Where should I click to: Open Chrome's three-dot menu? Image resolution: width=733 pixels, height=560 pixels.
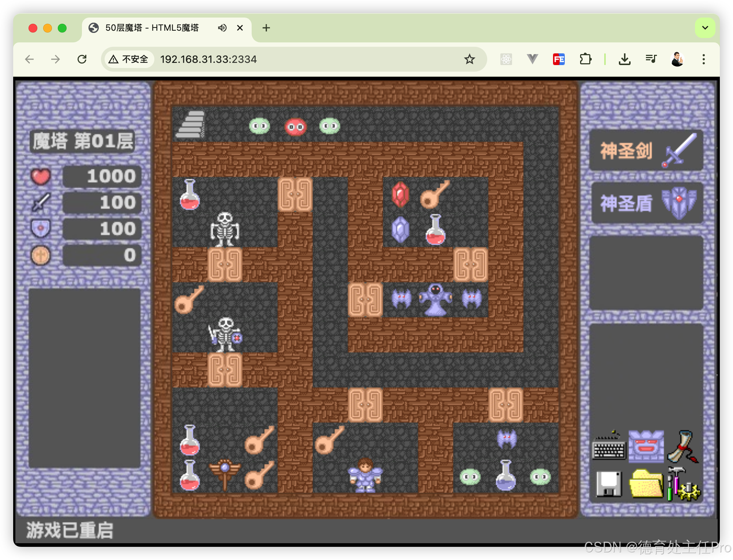(703, 59)
